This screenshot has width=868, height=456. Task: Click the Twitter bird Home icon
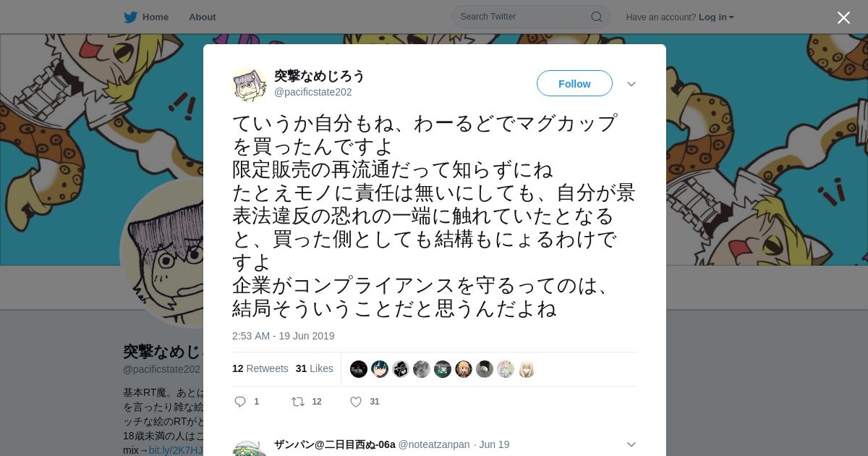coord(130,17)
